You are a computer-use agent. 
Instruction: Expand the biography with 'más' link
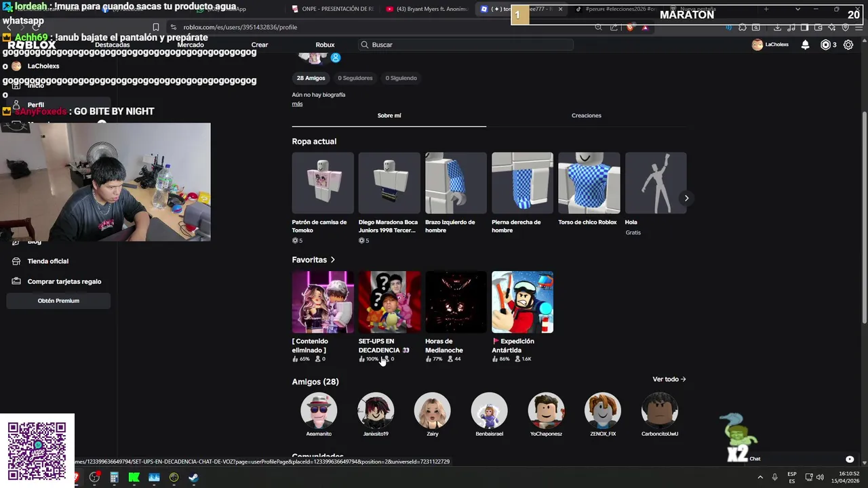[297, 104]
